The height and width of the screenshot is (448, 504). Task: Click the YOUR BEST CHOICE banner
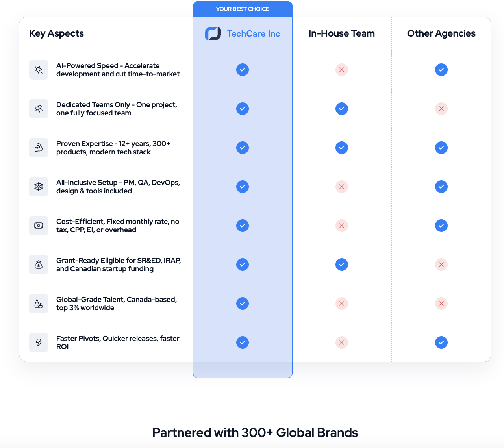(243, 9)
